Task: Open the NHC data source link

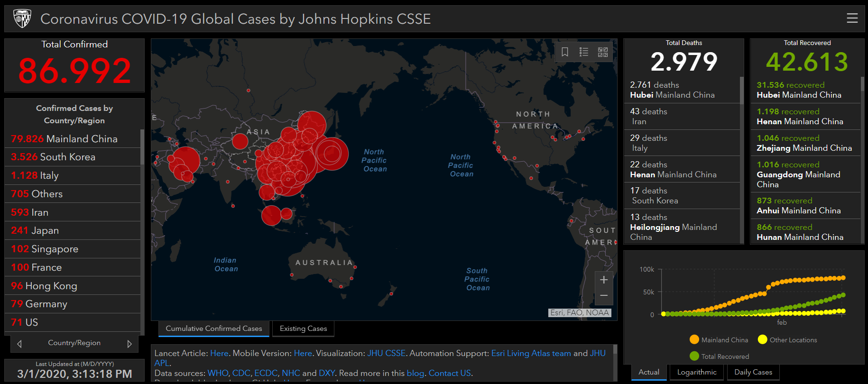Action: [x=291, y=373]
